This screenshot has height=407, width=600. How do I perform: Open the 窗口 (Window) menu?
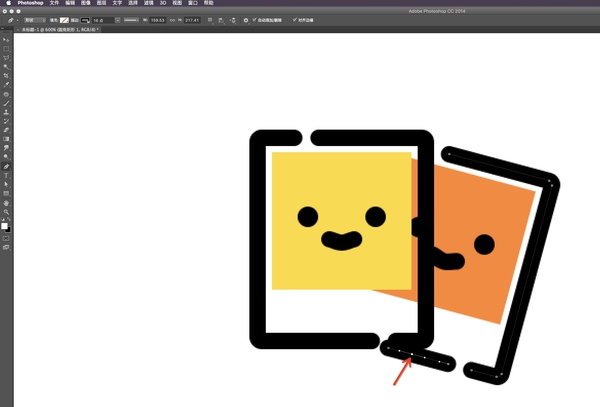(193, 3)
